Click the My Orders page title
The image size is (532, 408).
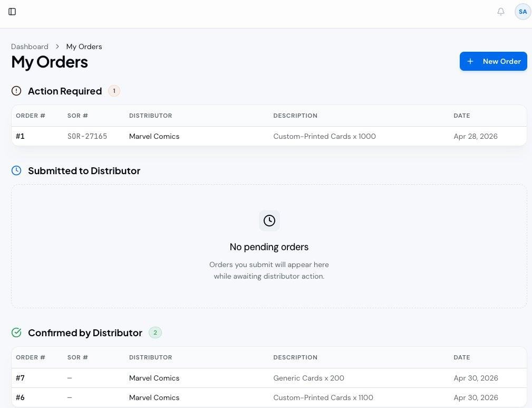50,62
